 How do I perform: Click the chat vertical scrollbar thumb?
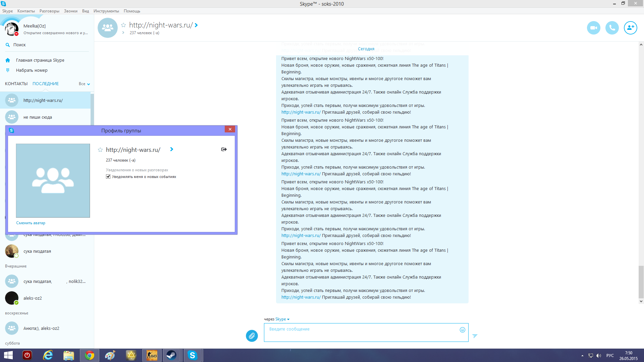pos(641,282)
